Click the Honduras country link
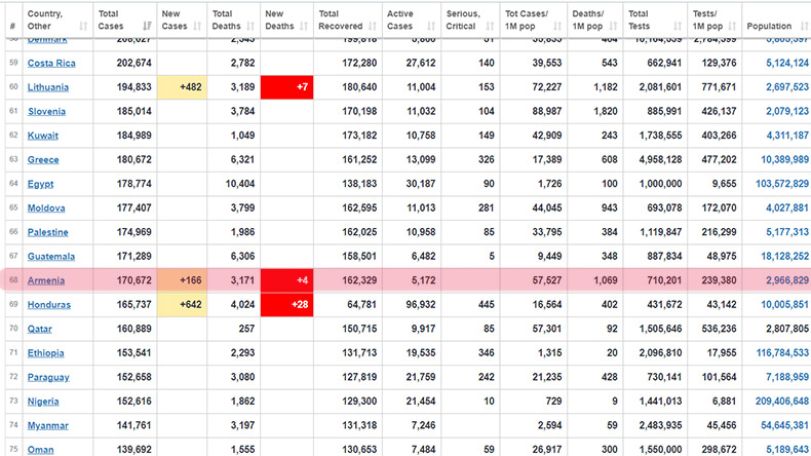811x456 pixels. (x=49, y=305)
